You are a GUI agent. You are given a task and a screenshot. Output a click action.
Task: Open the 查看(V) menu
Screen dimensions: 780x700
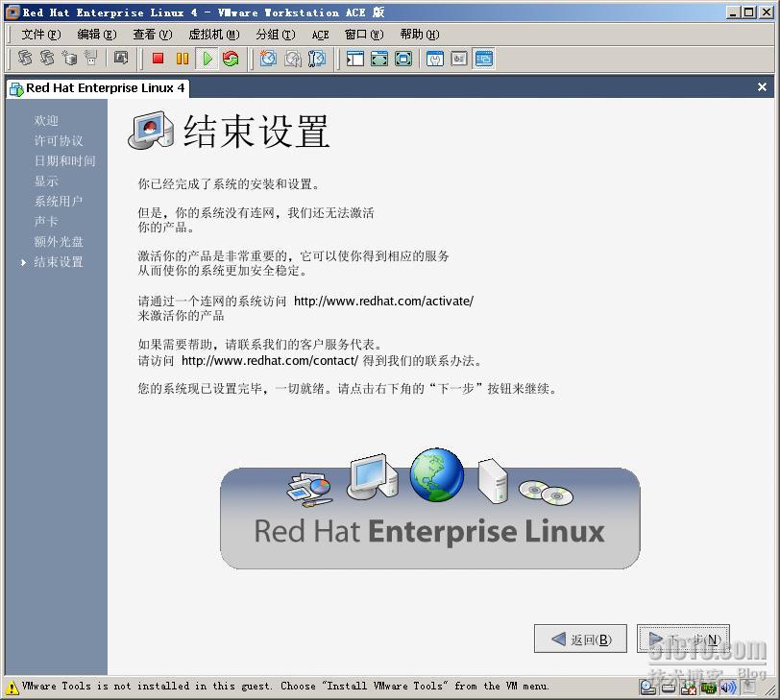[x=152, y=35]
